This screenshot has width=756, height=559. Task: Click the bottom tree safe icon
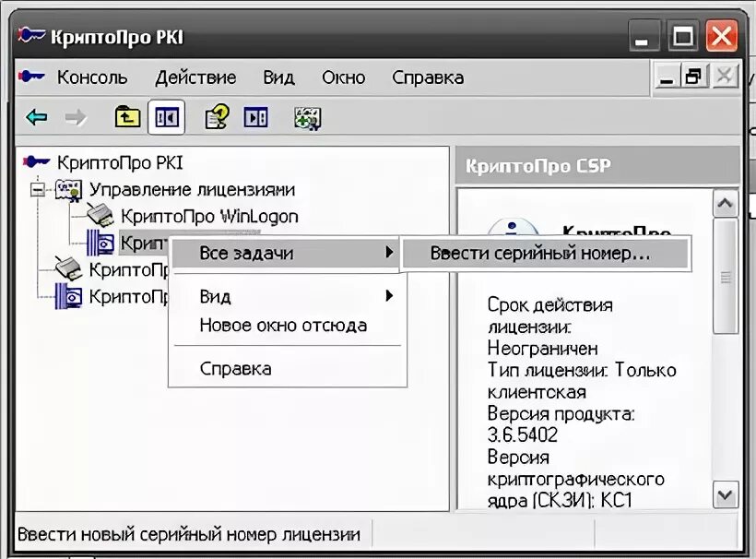click(68, 296)
